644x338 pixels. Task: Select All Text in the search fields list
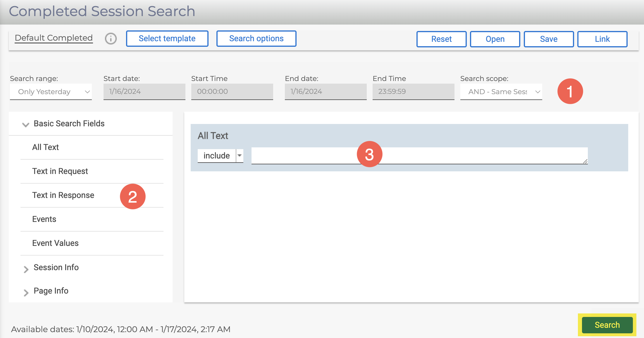point(46,147)
